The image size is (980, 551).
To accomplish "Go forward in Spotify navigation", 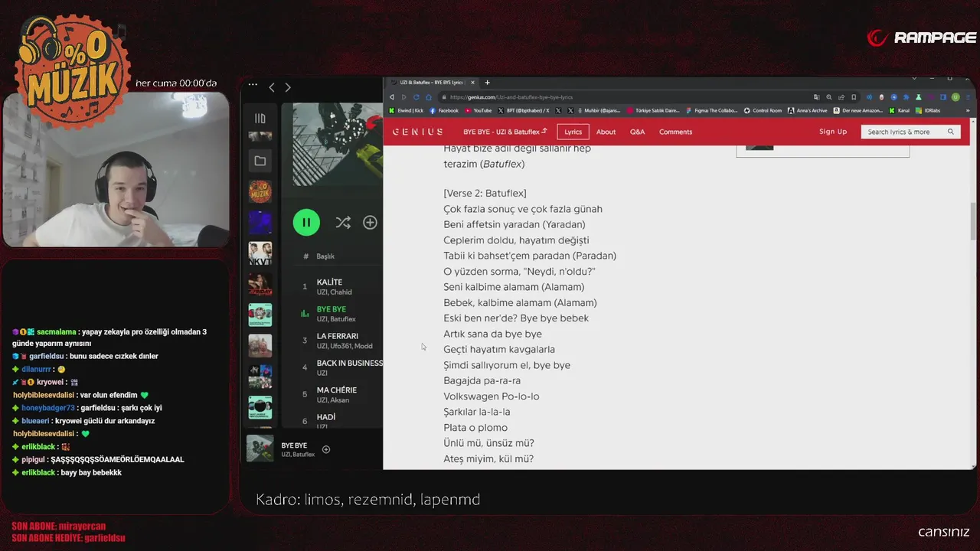I will [x=288, y=87].
